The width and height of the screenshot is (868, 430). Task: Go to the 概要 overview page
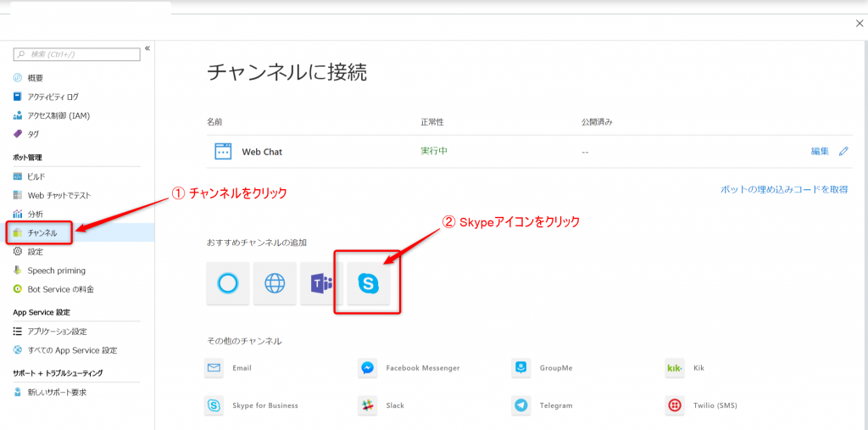pyautogui.click(x=36, y=78)
